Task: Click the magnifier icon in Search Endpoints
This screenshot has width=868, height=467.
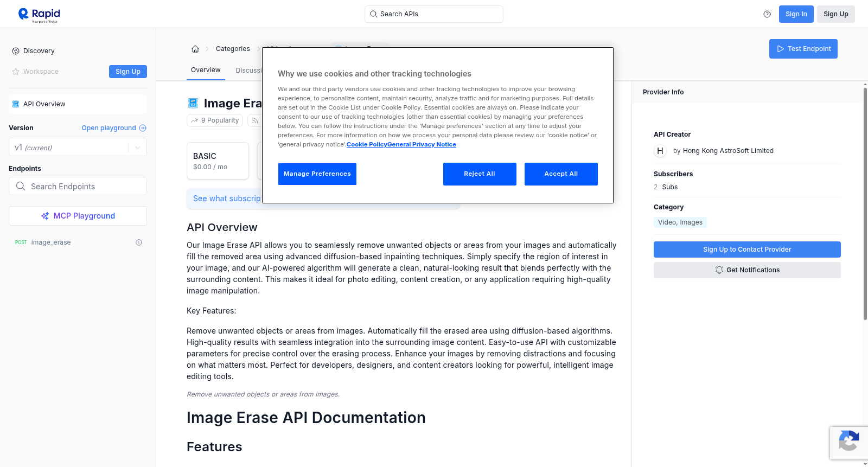Action: coord(21,186)
